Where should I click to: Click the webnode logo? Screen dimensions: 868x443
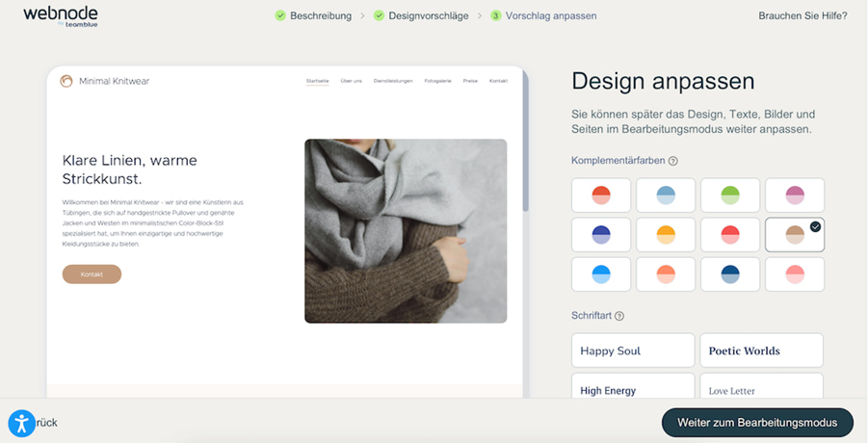click(x=61, y=16)
